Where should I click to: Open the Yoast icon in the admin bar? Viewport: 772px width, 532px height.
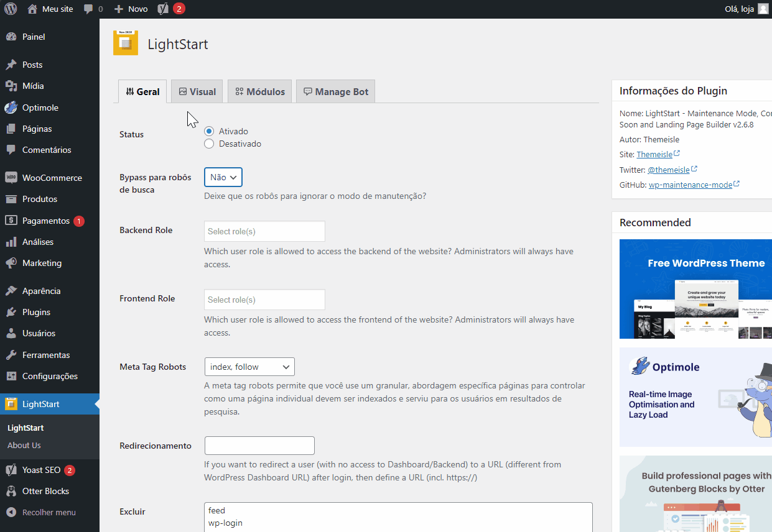click(x=163, y=9)
